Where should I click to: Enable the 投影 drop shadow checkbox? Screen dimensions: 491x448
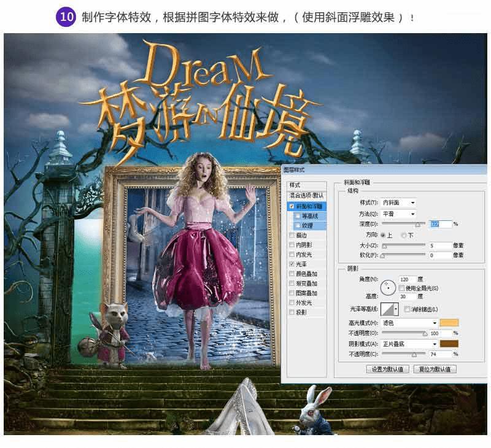point(292,312)
